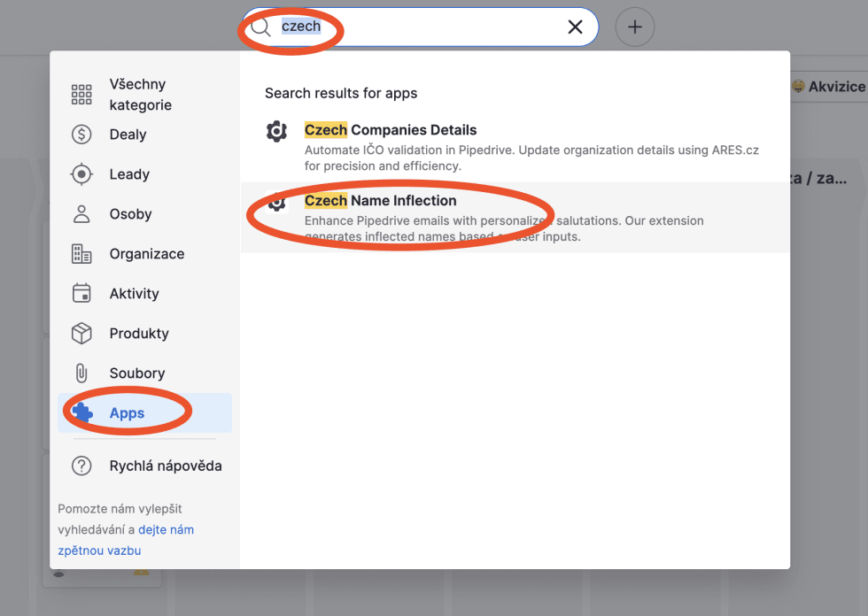Click the Organizace building icon
Screen dimensions: 868x616
(x=81, y=254)
